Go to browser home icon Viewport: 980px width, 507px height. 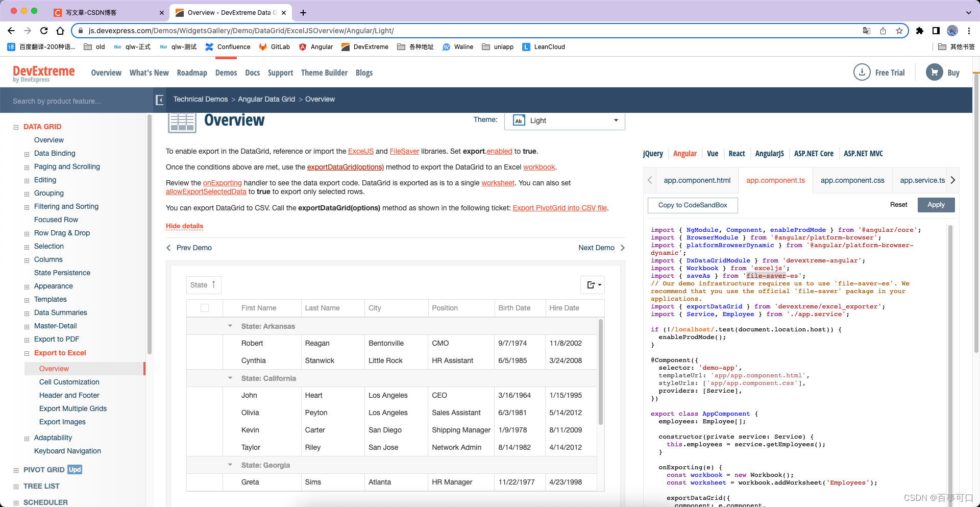(60, 31)
